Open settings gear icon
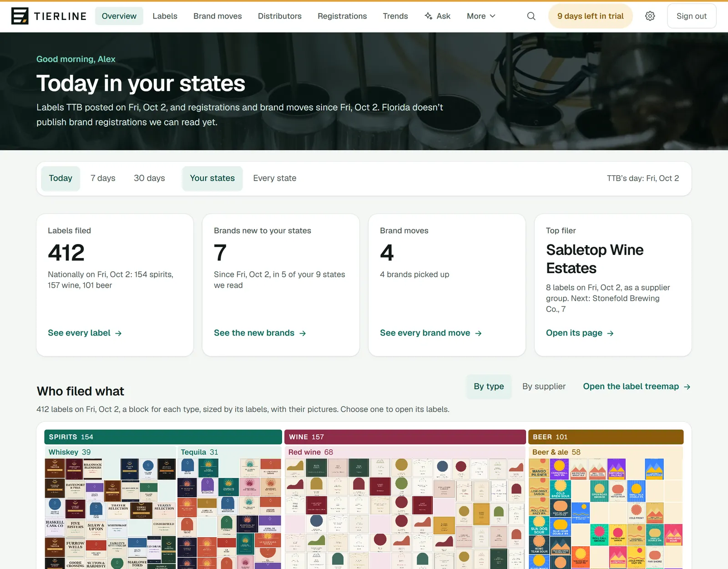This screenshot has height=569, width=728. click(x=650, y=16)
